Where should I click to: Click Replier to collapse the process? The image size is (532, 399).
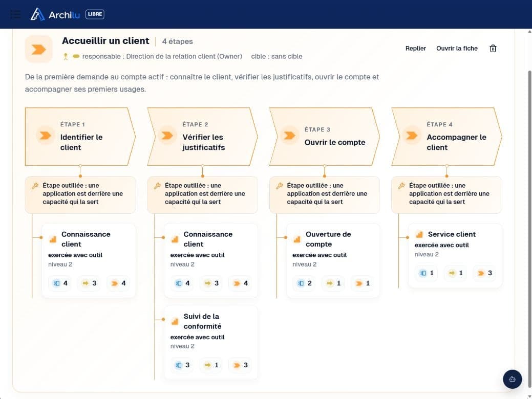click(415, 49)
